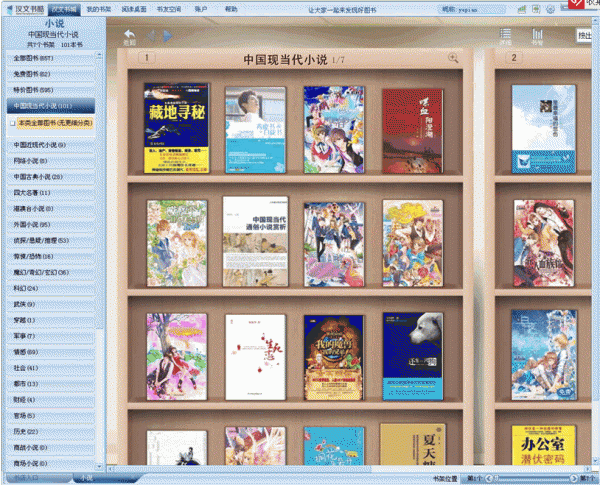Switch to bookshelf spine view icon
Image resolution: width=600 pixels, height=485 pixels.
click(537, 37)
